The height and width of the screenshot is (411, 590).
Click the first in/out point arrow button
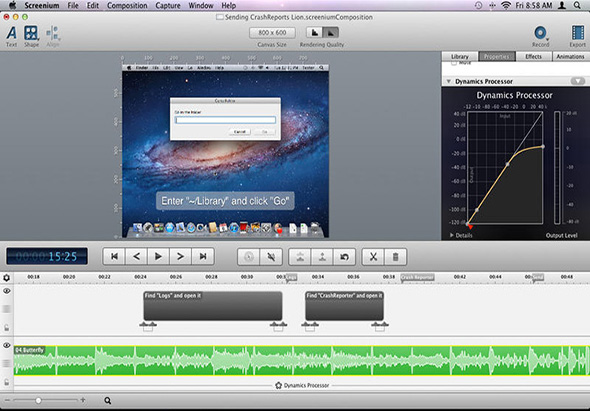(300, 257)
